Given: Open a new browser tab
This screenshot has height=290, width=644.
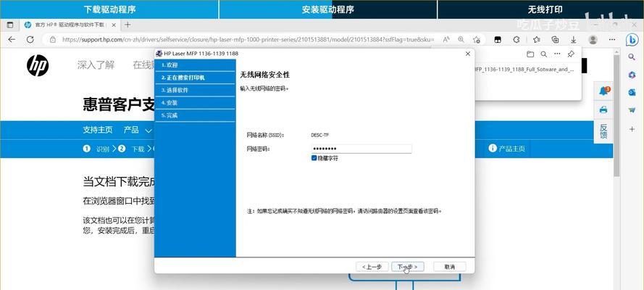Looking at the screenshot, I should [x=127, y=25].
